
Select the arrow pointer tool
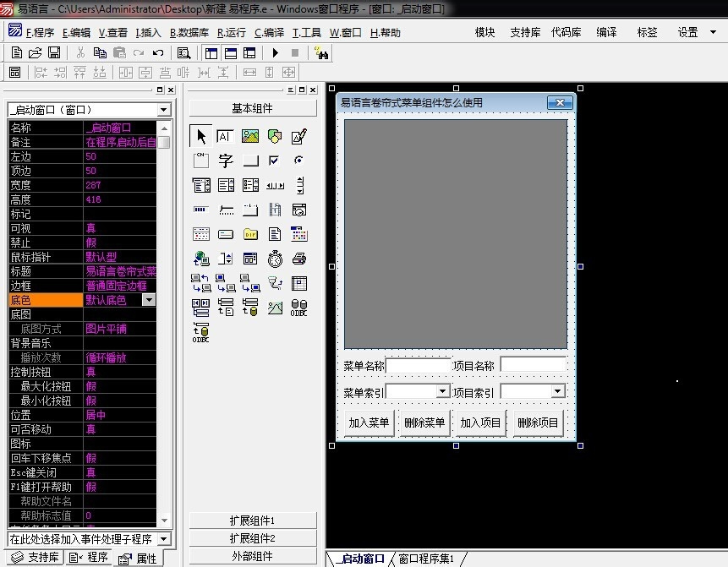click(x=201, y=137)
